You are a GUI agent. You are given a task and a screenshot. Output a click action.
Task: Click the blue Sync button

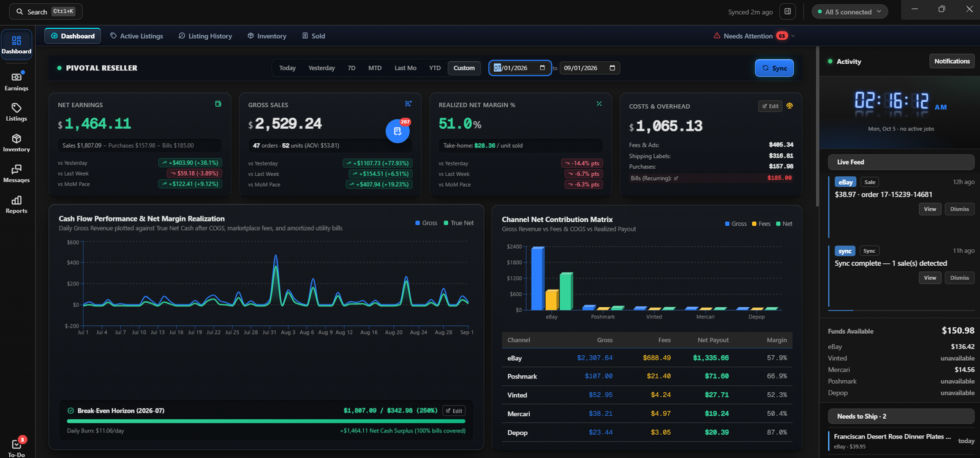774,68
